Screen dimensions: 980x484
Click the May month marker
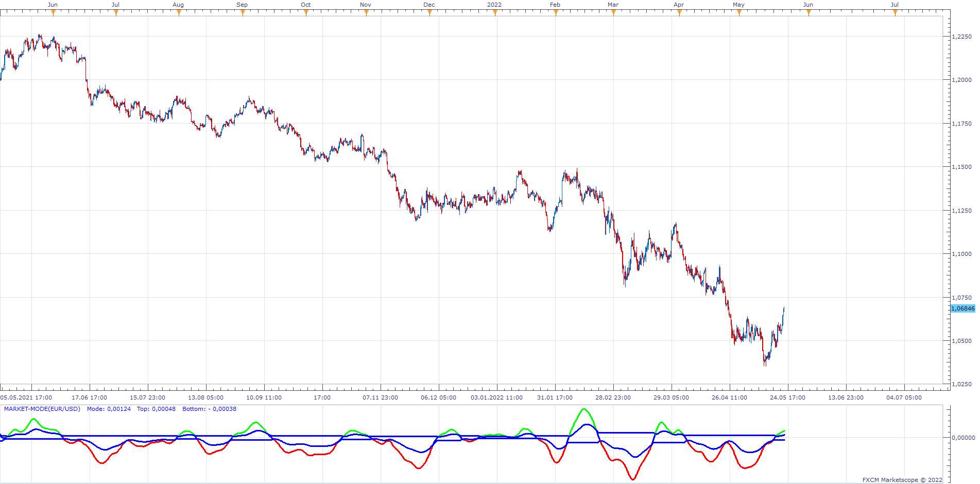pyautogui.click(x=739, y=13)
